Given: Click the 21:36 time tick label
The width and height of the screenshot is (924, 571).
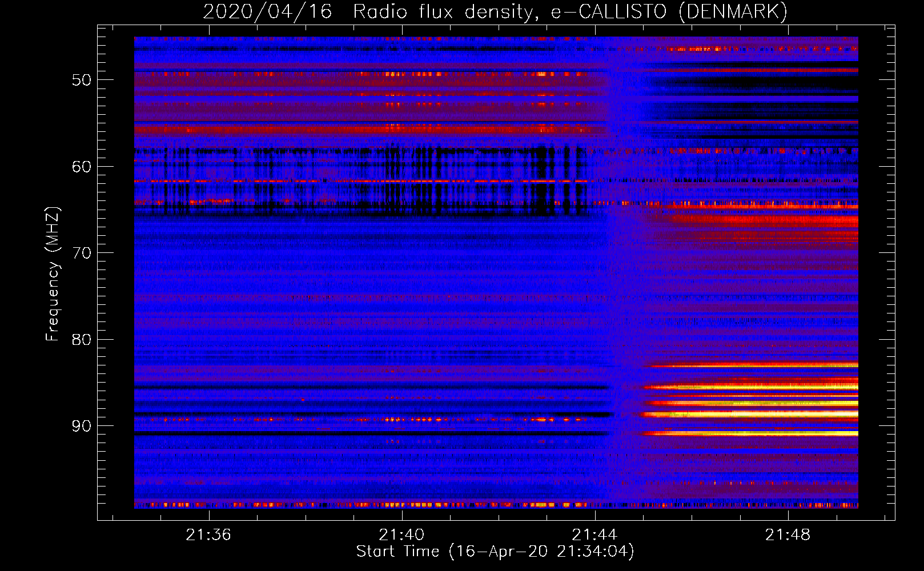Looking at the screenshot, I should (208, 534).
